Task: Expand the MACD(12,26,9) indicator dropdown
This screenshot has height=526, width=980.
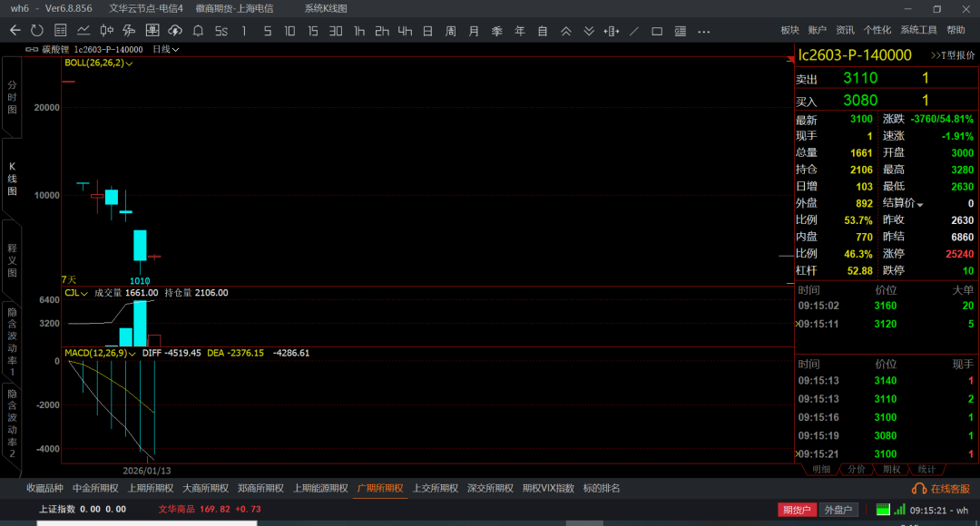Action: click(99, 353)
